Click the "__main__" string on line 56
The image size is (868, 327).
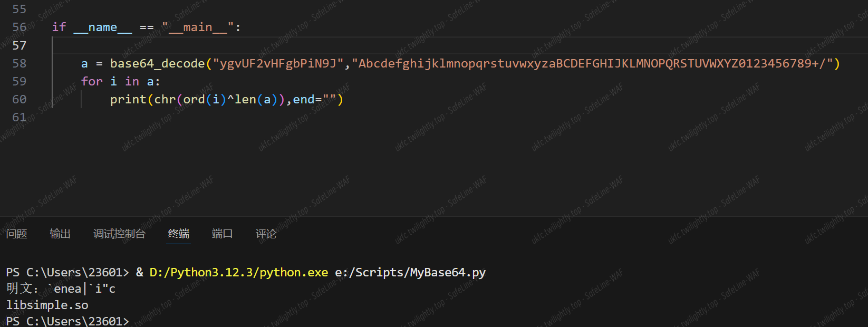(198, 27)
